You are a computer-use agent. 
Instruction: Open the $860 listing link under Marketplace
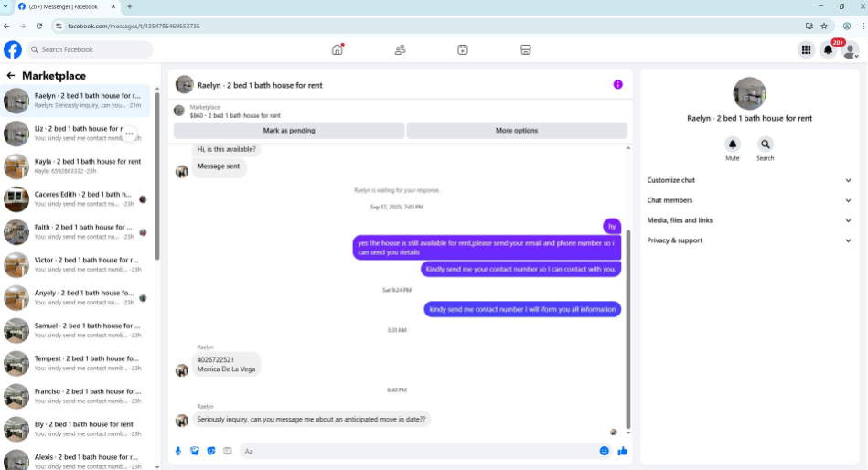[x=235, y=116]
